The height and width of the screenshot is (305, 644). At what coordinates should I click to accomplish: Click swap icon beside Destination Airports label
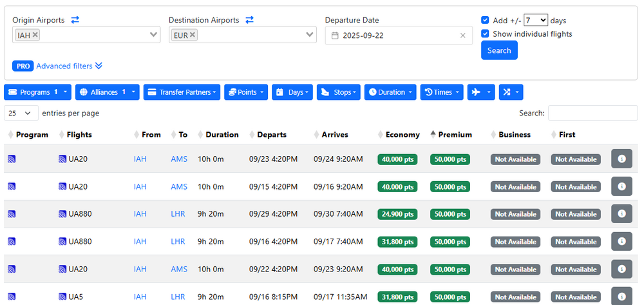click(249, 20)
